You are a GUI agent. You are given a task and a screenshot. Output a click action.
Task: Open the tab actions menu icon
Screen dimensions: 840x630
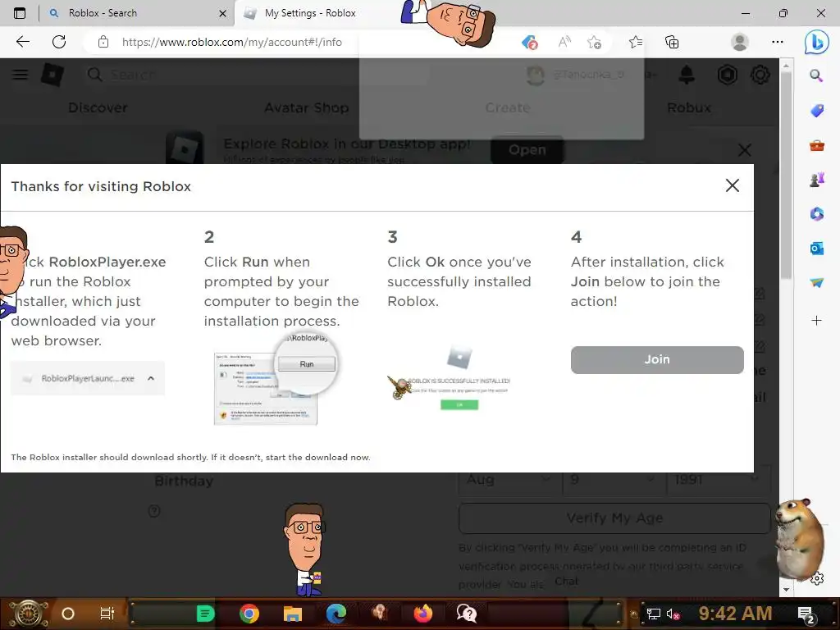pyautogui.click(x=20, y=13)
